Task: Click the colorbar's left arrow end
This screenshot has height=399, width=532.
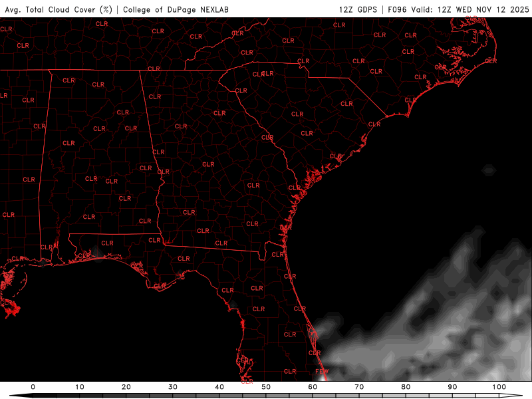Action: (21, 396)
